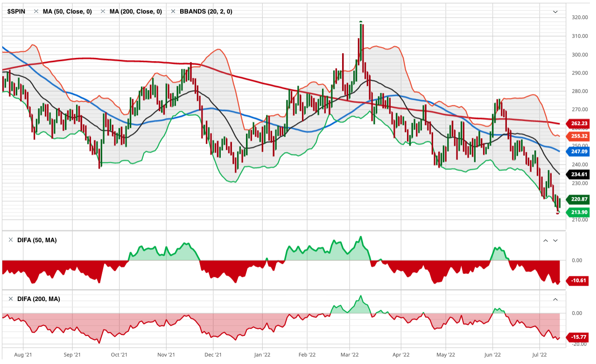Click the $SPIN symbol label

pos(16,12)
